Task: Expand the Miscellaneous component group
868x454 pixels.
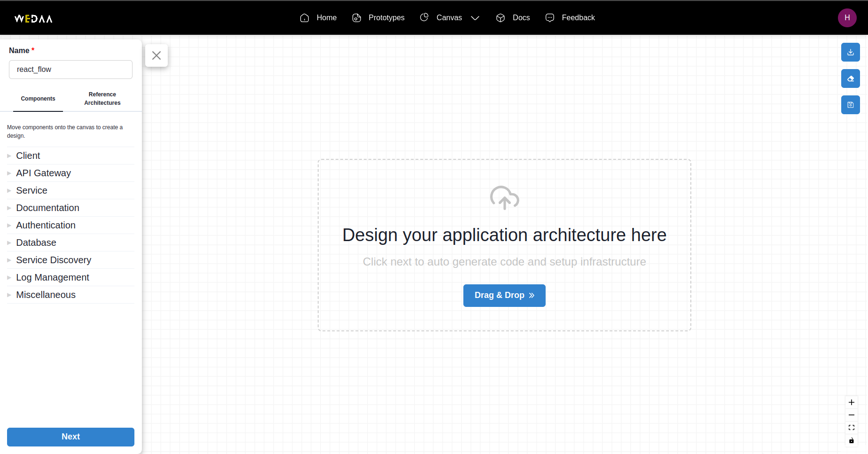Action: pos(70,295)
